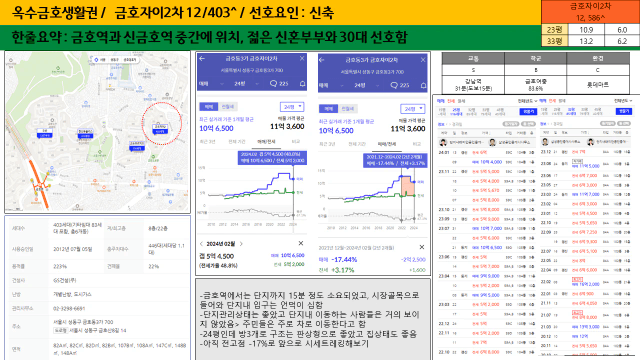The width and height of the screenshot is (640, 360).
Task: Click first agent avatar in left list
Action: (443, 142)
